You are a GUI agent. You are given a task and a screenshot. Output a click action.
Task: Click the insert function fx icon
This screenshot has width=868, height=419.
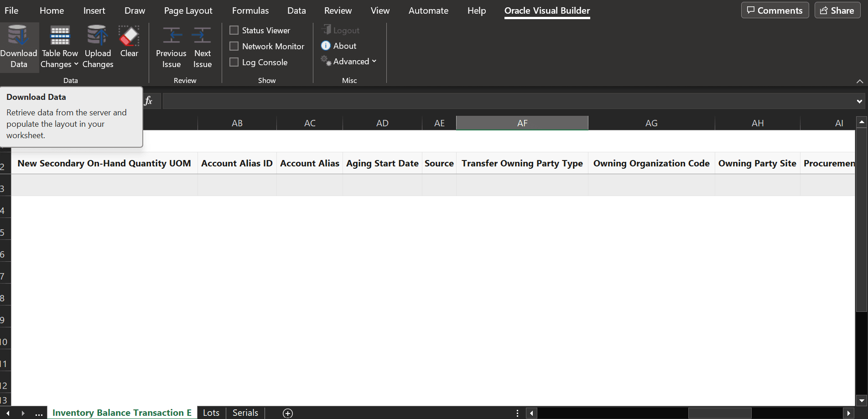[x=148, y=101]
